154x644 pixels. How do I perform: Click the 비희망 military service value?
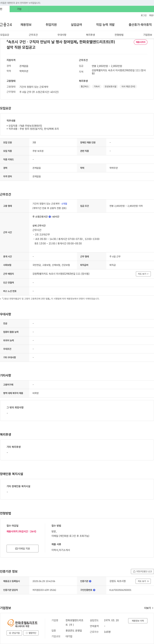[x=36, y=393]
